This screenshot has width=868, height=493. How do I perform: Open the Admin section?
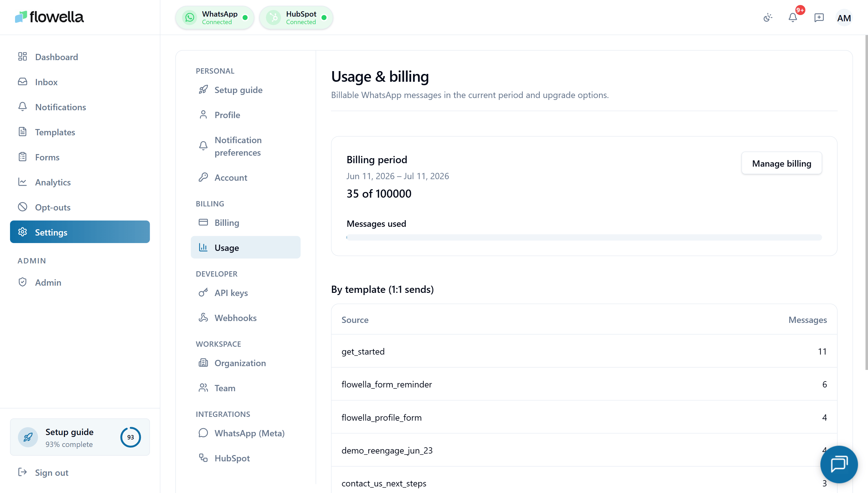point(80,282)
